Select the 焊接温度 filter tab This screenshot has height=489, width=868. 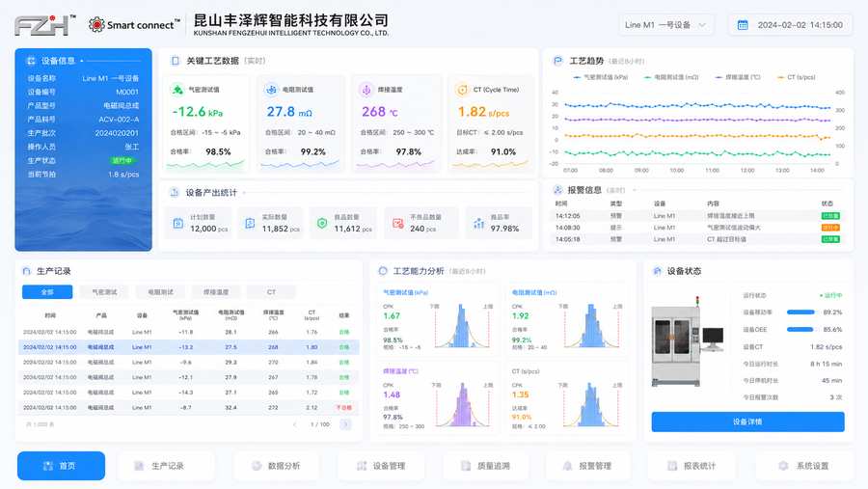[x=216, y=292]
